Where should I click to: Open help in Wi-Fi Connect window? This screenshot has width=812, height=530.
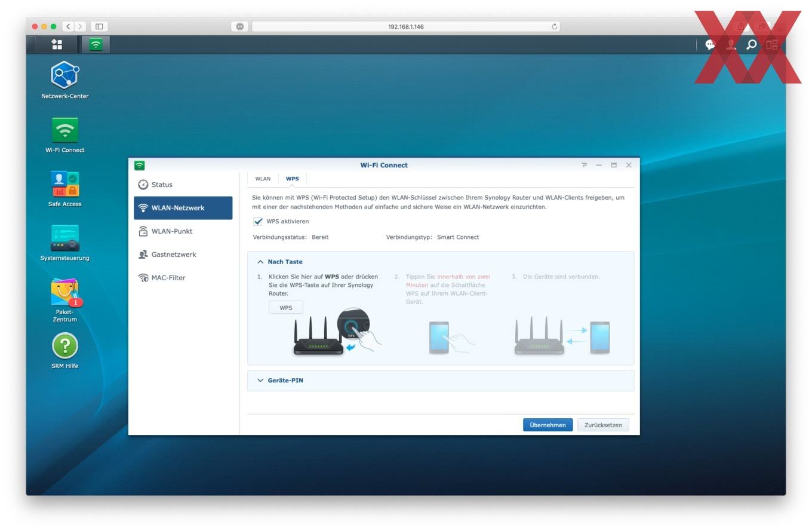584,165
